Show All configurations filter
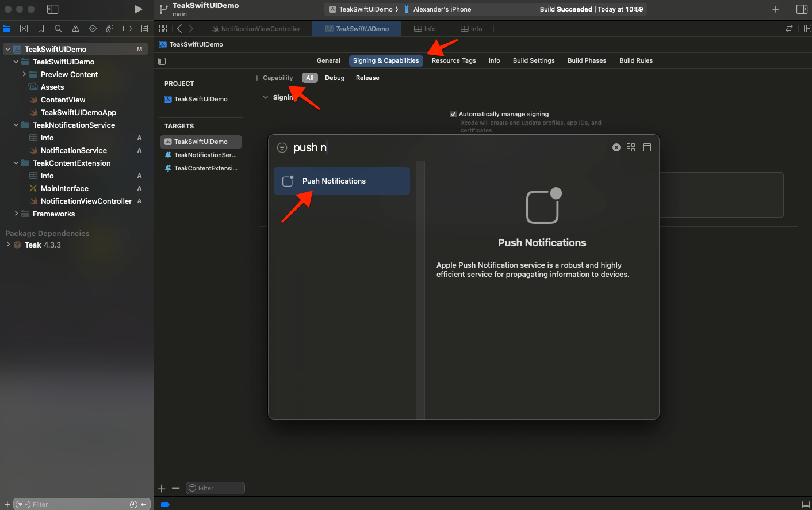 [310, 78]
